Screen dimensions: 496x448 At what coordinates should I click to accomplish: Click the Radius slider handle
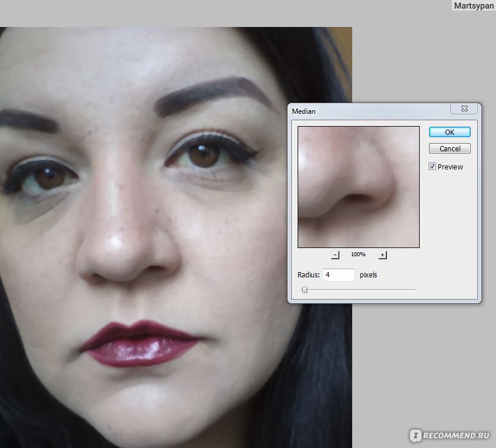305,290
